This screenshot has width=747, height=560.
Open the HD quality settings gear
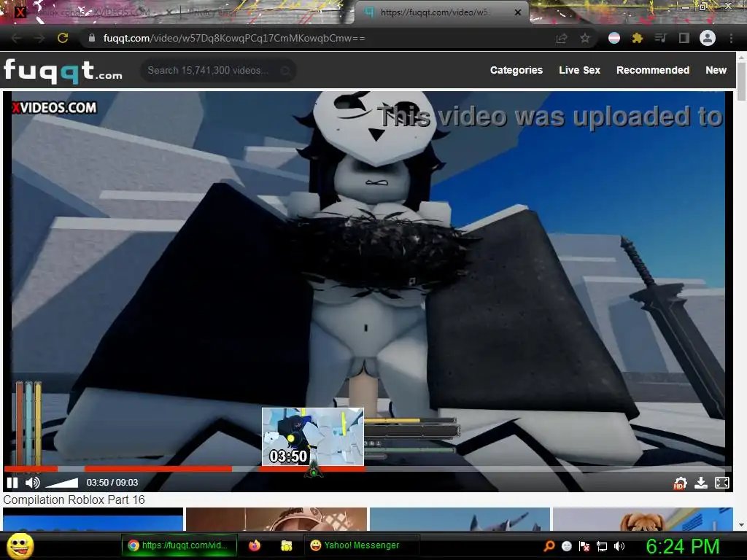click(x=681, y=483)
